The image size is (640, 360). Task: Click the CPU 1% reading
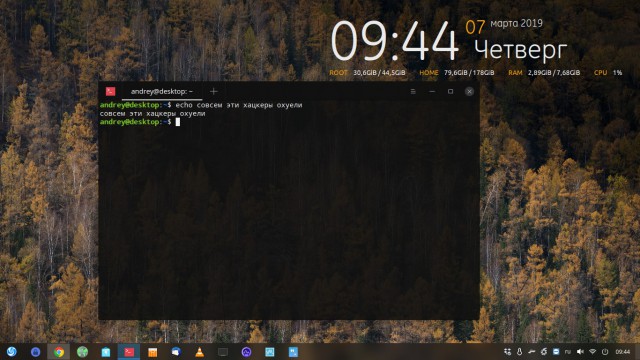(x=608, y=73)
